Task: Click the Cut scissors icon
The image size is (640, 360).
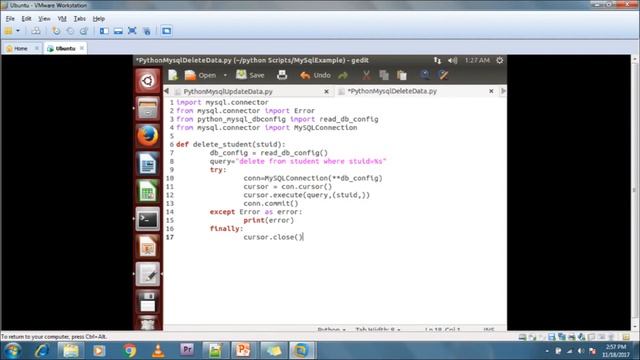Action: (x=366, y=76)
